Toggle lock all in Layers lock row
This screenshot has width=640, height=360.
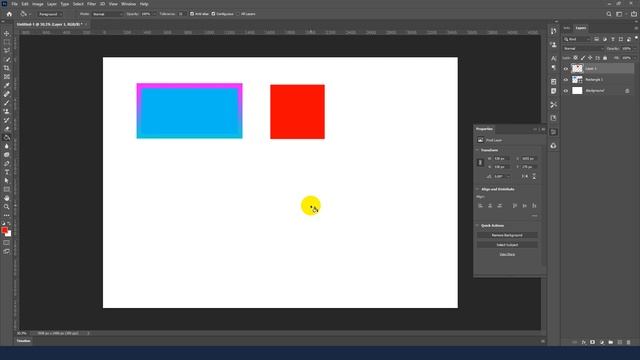click(x=605, y=58)
